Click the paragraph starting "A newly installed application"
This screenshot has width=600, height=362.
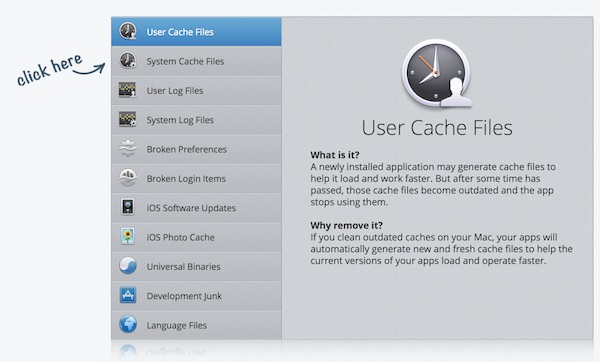coord(433,184)
